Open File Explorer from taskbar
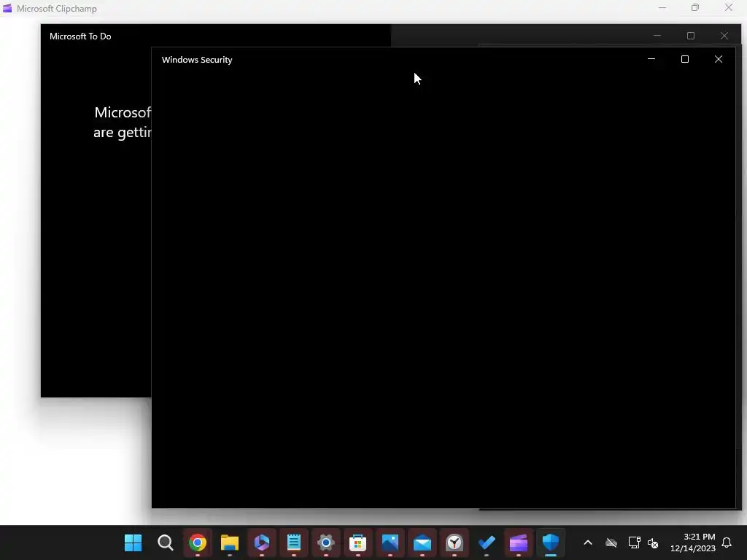The width and height of the screenshot is (747, 560). (229, 542)
